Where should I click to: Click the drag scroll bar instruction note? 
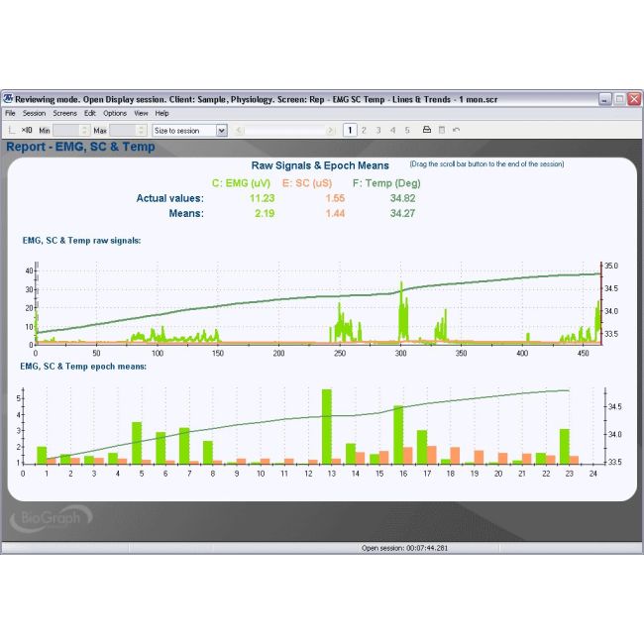tap(486, 163)
